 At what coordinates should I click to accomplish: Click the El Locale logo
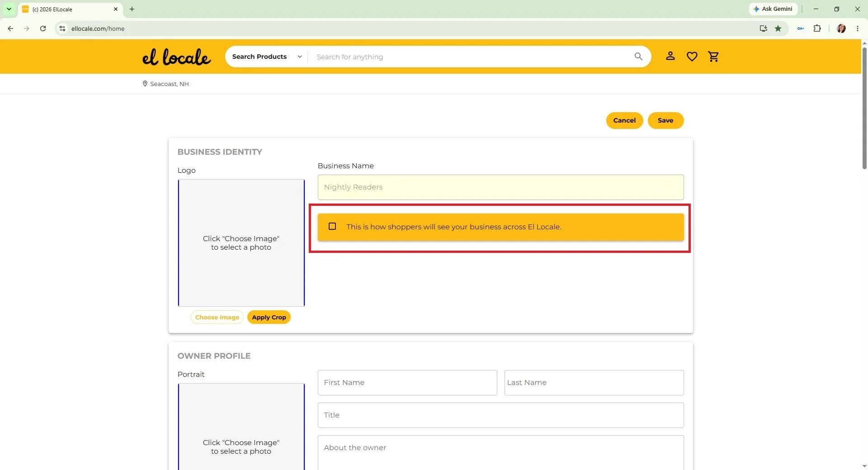pyautogui.click(x=176, y=57)
